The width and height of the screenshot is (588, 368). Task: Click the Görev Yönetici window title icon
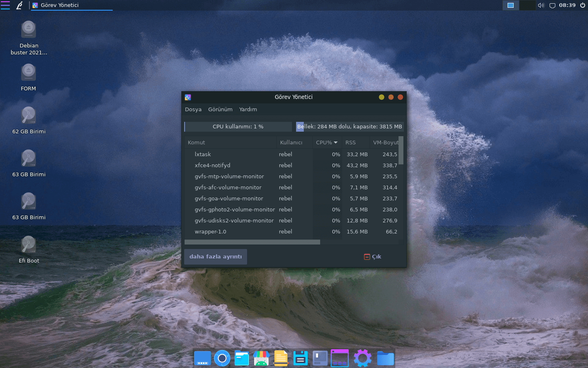click(188, 97)
